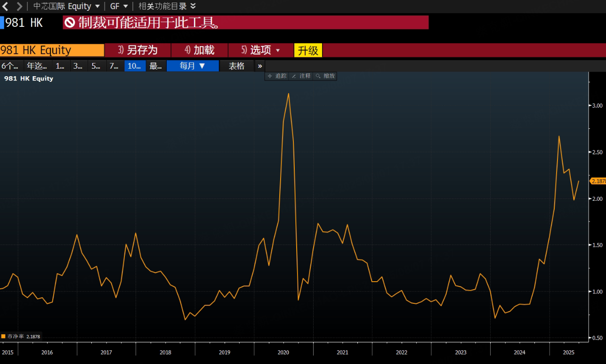Click the 2015 label on time axis
Image resolution: width=606 pixels, height=364 pixels.
pos(8,352)
